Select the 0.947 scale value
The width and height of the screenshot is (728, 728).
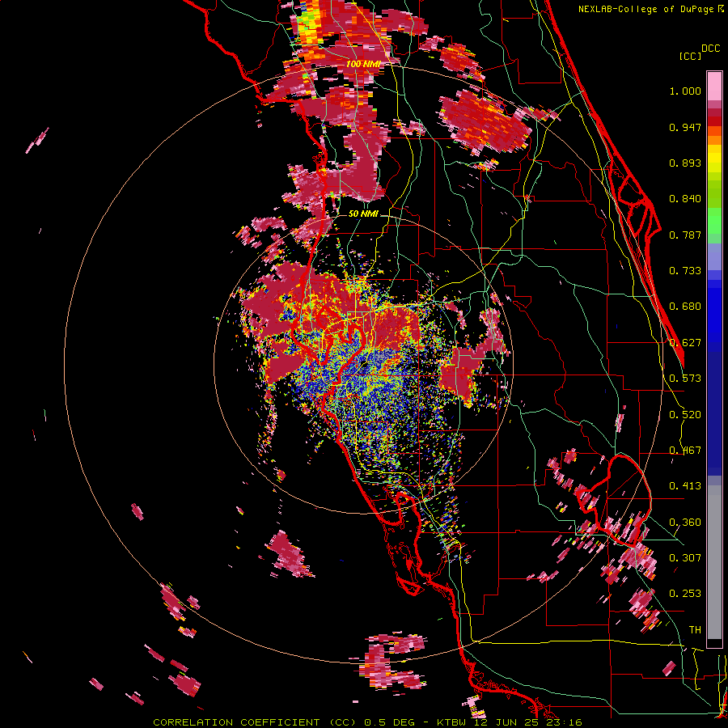(685, 127)
